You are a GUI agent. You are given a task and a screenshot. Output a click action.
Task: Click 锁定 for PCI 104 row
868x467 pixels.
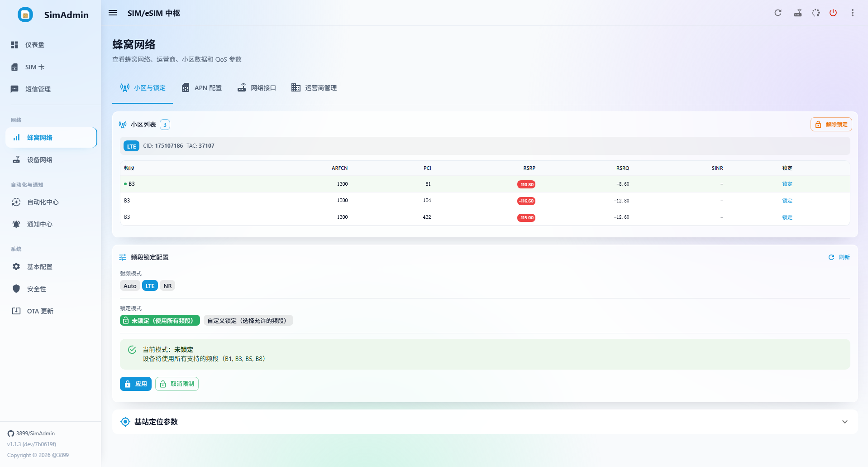click(x=787, y=201)
